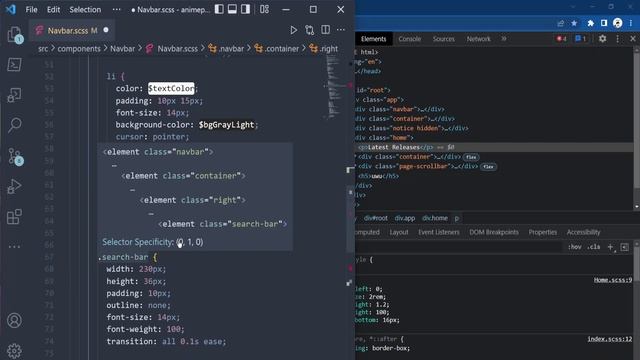
Task: Open more editor actions menu
Action: (341, 29)
